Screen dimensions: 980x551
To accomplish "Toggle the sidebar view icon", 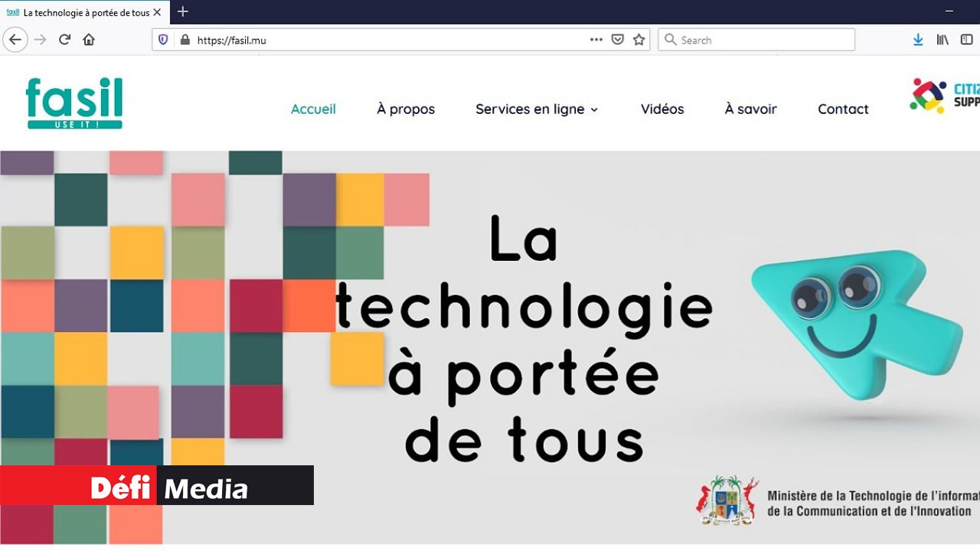I will point(969,40).
